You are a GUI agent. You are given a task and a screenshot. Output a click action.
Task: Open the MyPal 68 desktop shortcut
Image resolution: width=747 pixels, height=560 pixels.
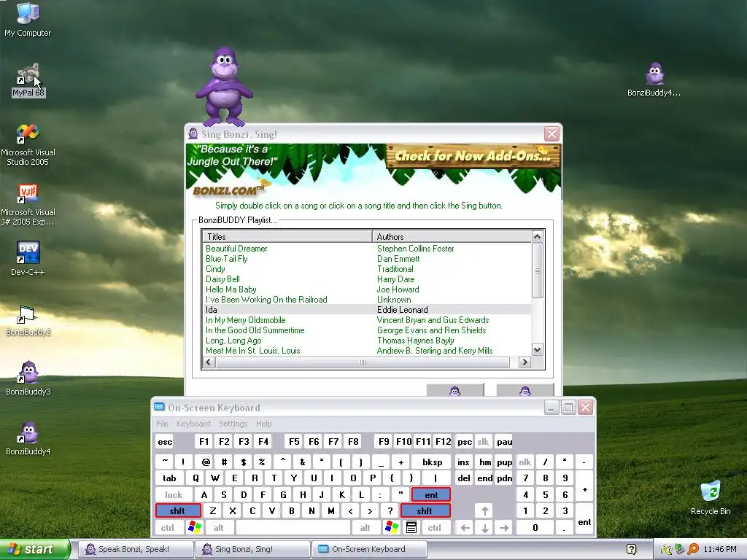pos(28,80)
